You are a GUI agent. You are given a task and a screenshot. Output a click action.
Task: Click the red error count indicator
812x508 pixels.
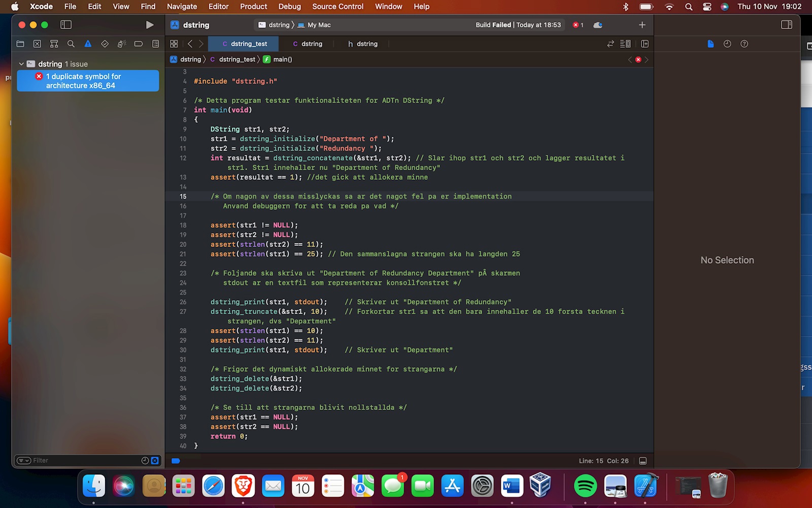(x=578, y=25)
